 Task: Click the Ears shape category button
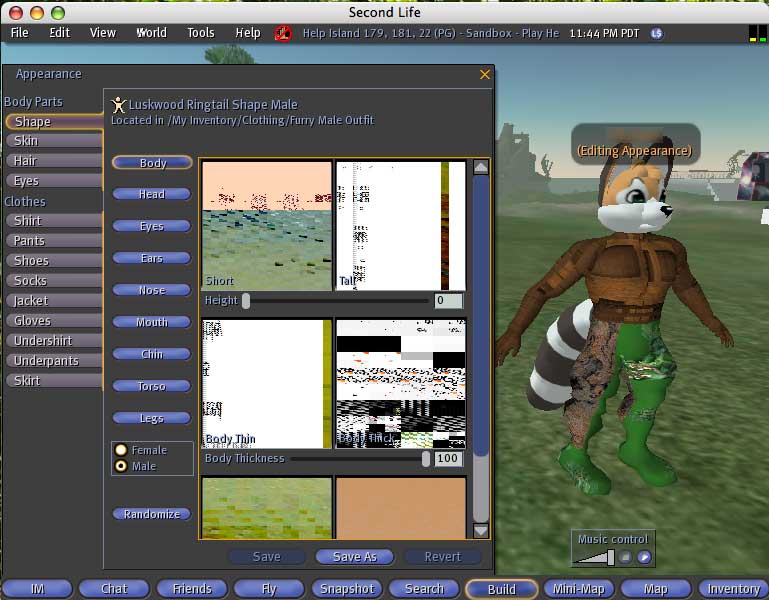point(152,258)
